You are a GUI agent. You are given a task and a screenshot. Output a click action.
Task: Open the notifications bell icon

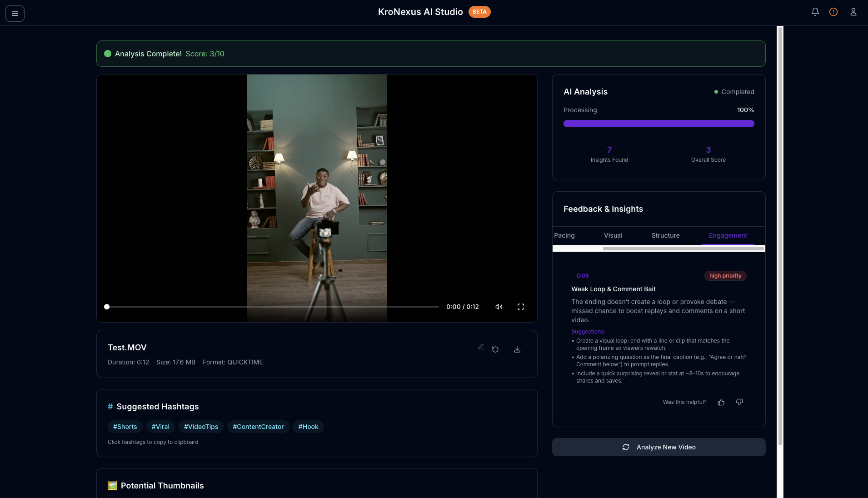coord(815,12)
